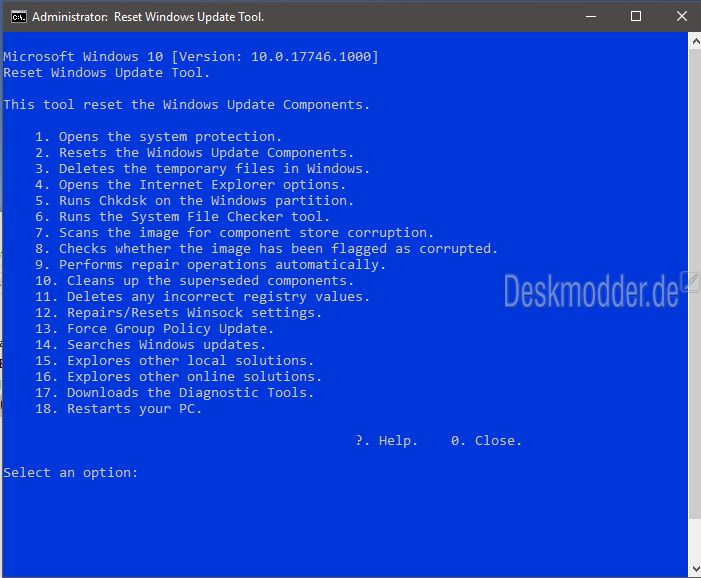Click the command prompt icon in title bar
This screenshot has width=701, height=578.
click(x=19, y=17)
